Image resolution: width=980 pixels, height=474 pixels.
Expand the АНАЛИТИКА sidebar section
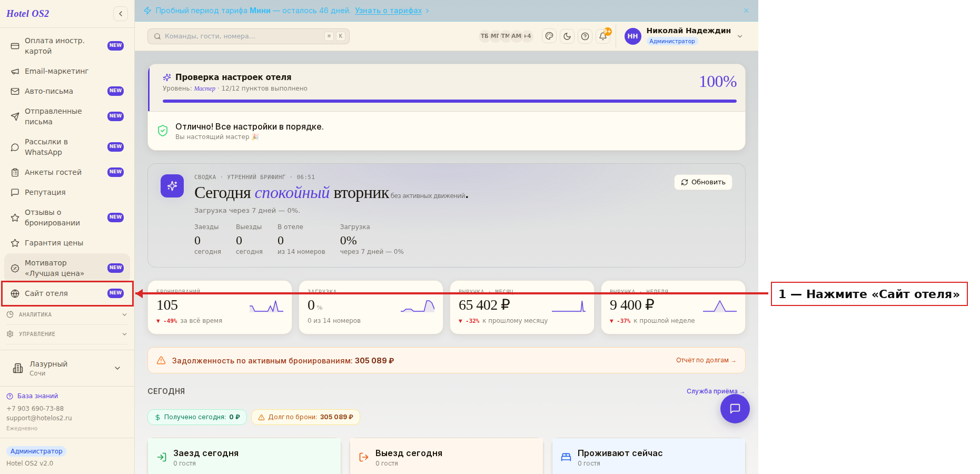point(67,314)
